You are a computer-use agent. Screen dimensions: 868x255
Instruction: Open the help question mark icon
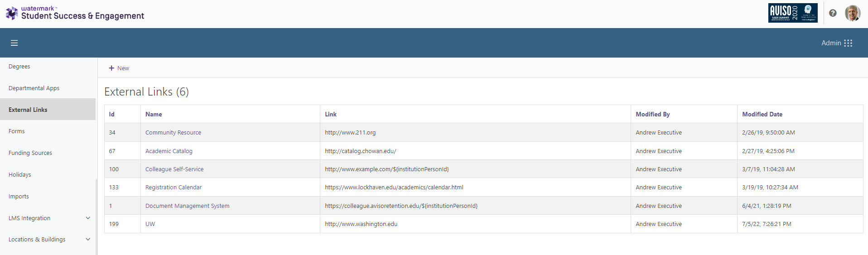833,13
